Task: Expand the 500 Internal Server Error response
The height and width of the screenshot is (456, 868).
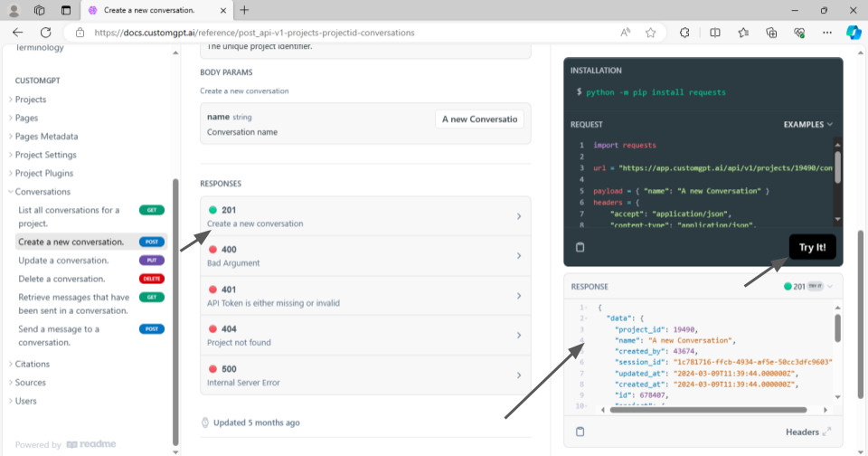Action: coord(365,375)
